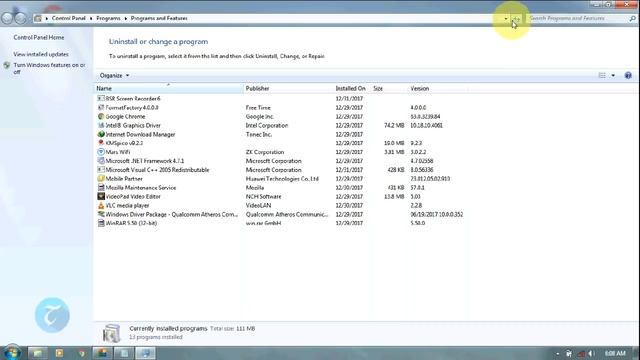Click the Mobile Partner program icon
640x360 pixels.
coord(101,179)
